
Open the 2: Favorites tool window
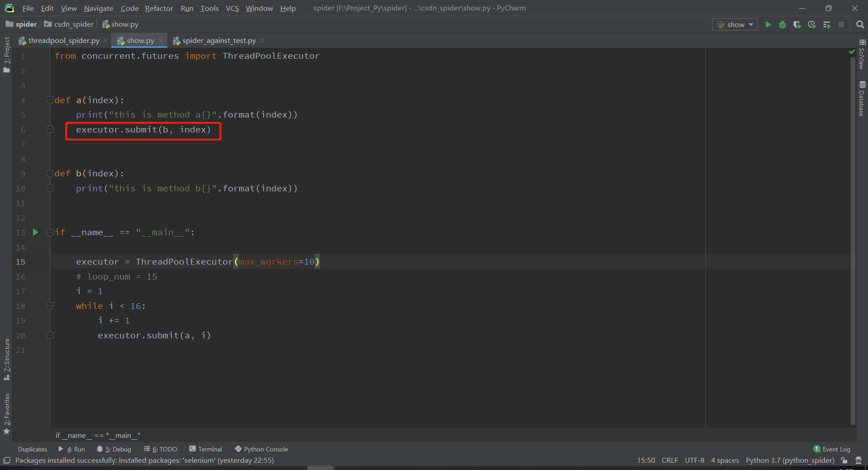(6, 414)
